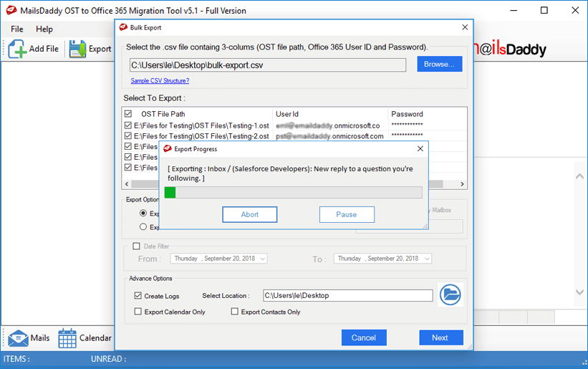Open the To date dropdown

pos(427,259)
